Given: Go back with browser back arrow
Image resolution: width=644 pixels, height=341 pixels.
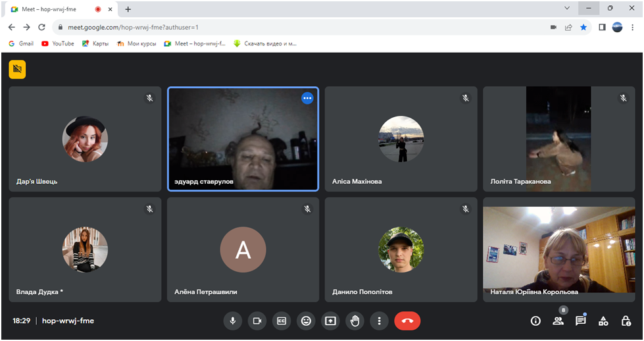Looking at the screenshot, I should [x=11, y=27].
